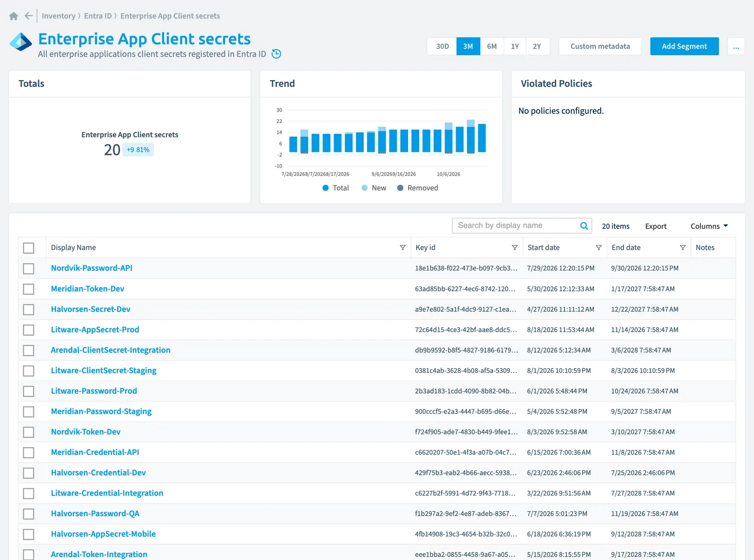754x560 pixels.
Task: Open the Start date column filter icon
Action: (598, 248)
